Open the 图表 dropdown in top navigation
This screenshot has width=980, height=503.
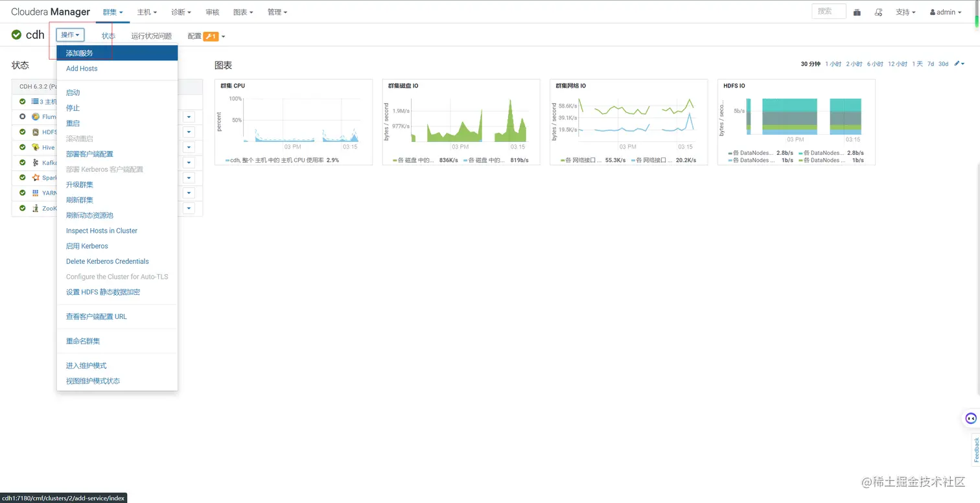(x=243, y=12)
